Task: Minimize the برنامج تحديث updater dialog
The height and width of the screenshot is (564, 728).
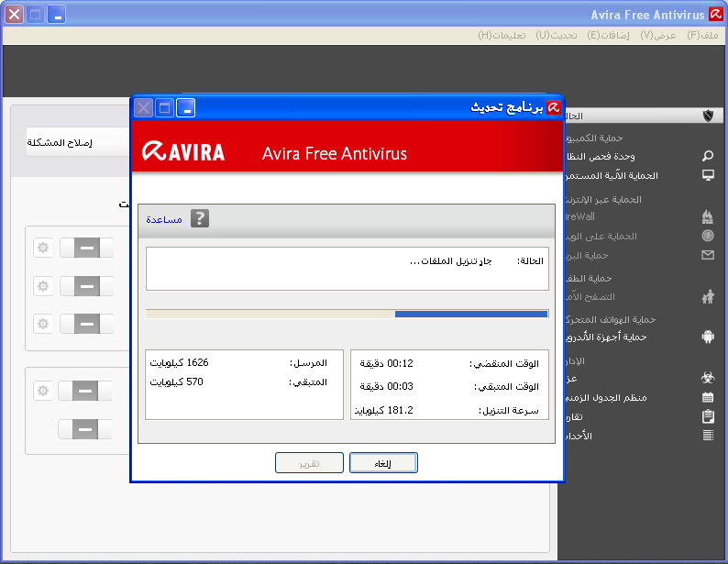Action: tap(186, 108)
